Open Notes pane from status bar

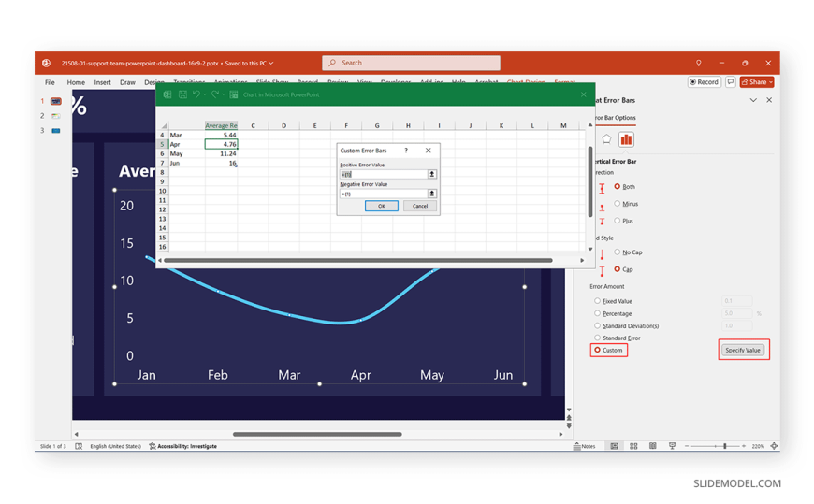(585, 446)
